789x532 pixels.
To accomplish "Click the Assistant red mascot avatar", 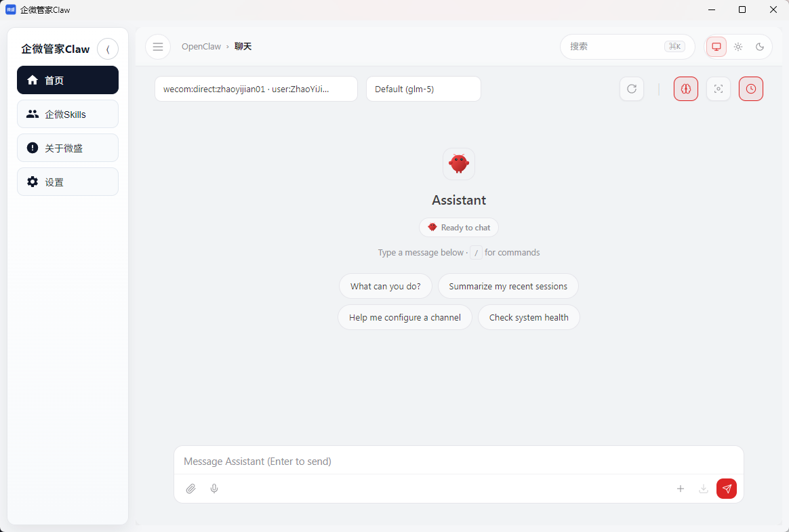I will 459,163.
